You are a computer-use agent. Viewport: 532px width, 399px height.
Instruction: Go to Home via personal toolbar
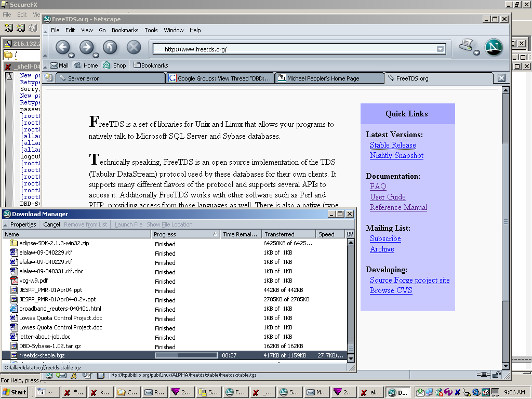[86, 65]
